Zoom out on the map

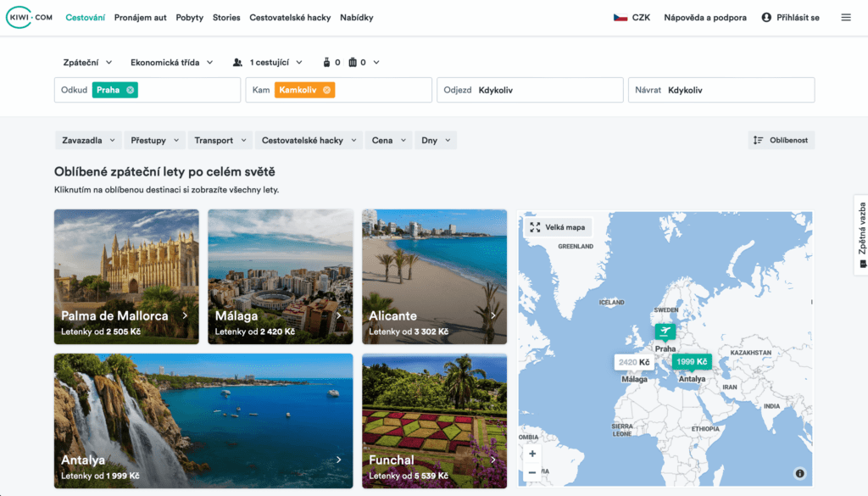pyautogui.click(x=532, y=471)
